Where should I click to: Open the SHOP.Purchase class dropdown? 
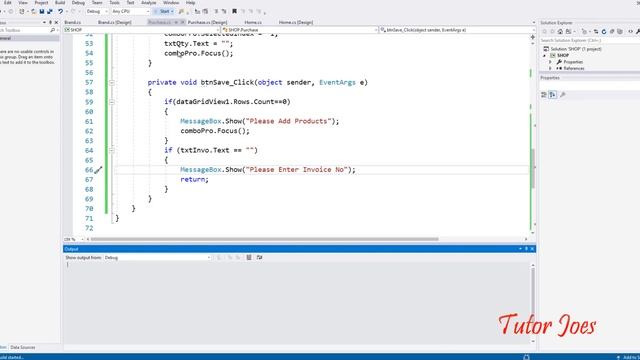(300, 30)
